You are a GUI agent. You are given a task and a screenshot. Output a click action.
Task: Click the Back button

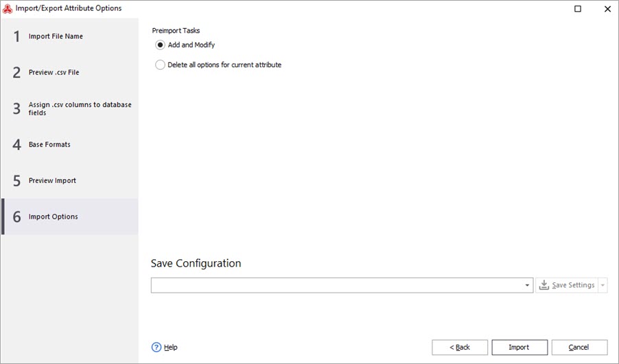pos(460,348)
